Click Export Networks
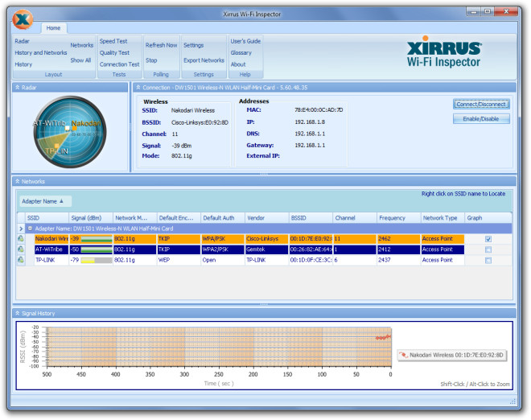Screen dimensions: 531x420 [x=204, y=60]
